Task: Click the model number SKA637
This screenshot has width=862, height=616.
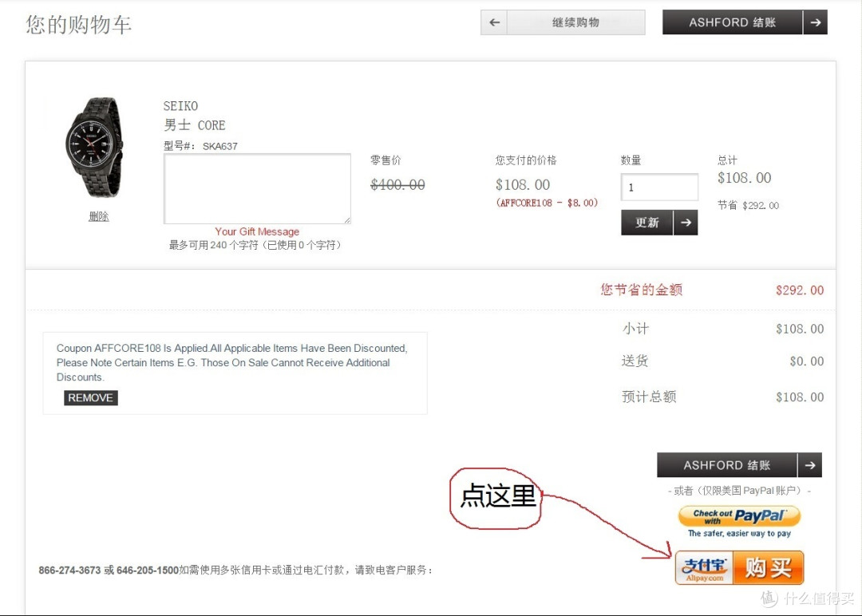Action: 220,146
